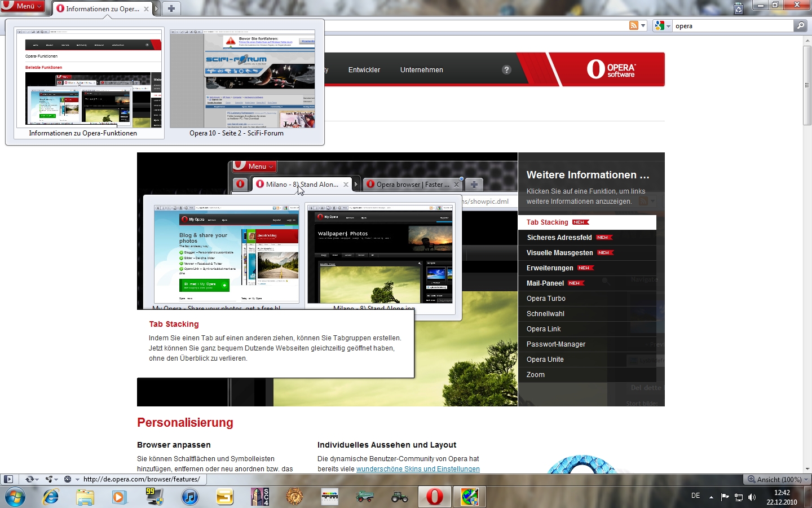Click the Opera Unite icon in the status bar
Image resolution: width=812 pixels, height=508 pixels.
(50, 479)
